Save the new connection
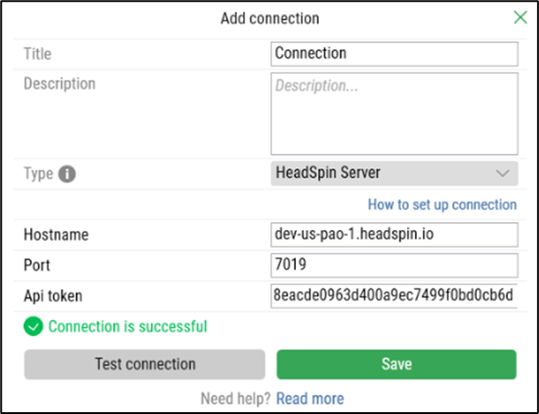Image resolution: width=539 pixels, height=414 pixels. point(396,364)
